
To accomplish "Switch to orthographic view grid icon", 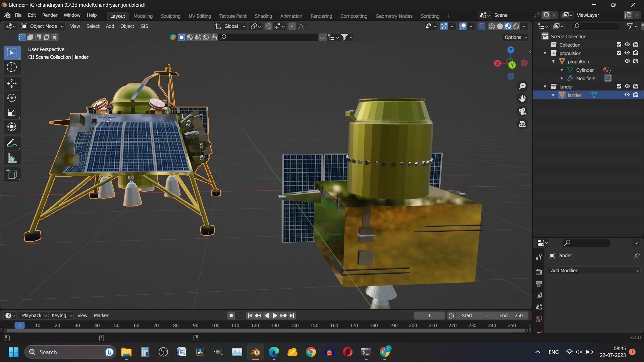I will (522, 124).
